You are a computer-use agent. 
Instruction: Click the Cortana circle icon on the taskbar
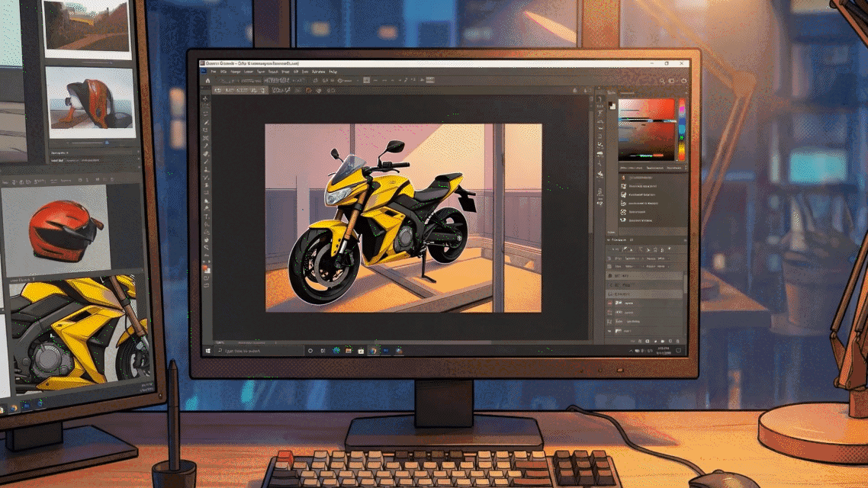310,351
